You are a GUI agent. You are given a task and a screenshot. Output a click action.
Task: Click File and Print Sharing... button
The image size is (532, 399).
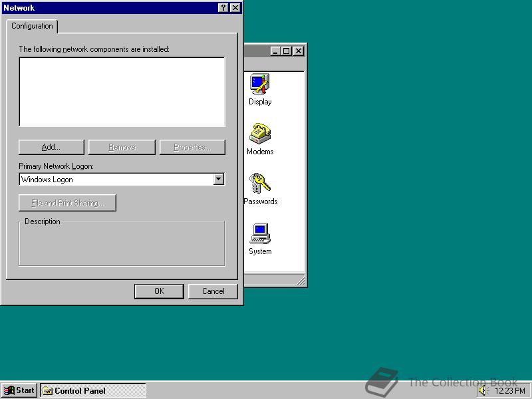[x=68, y=203]
